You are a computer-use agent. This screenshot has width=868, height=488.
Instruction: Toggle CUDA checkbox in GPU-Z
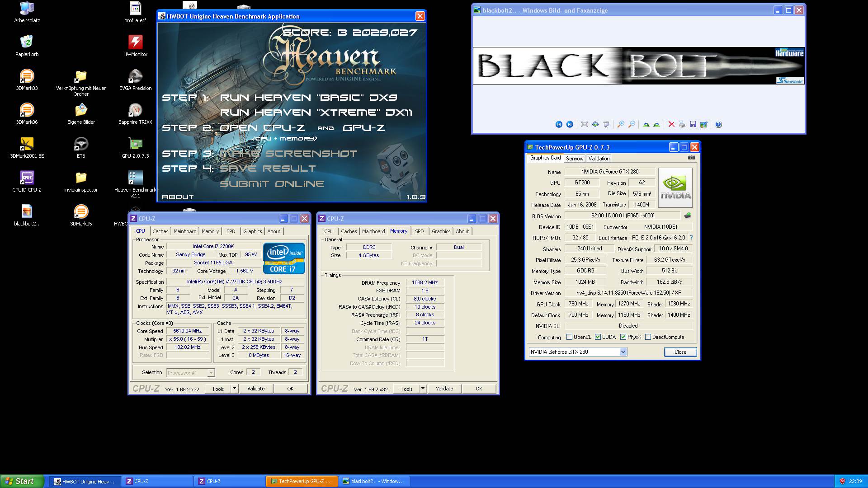[x=598, y=337]
